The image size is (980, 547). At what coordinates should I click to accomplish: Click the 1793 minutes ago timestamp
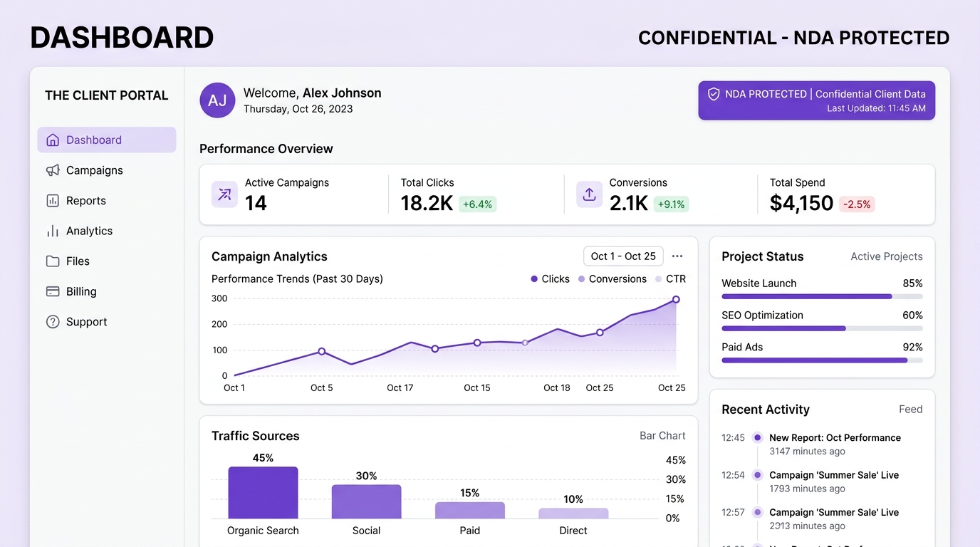[807, 489]
